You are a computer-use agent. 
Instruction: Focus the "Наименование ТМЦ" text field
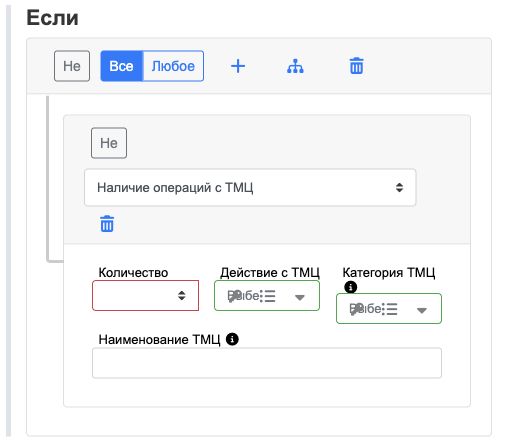(267, 363)
